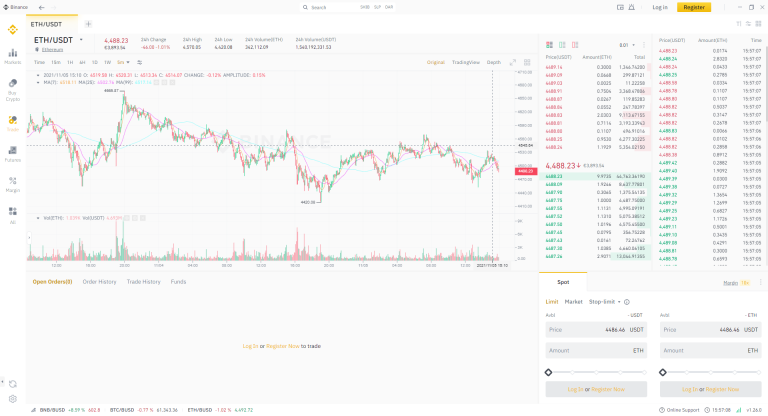Show combined buy and sell order book
This screenshot has height=416, width=768.
tap(550, 45)
